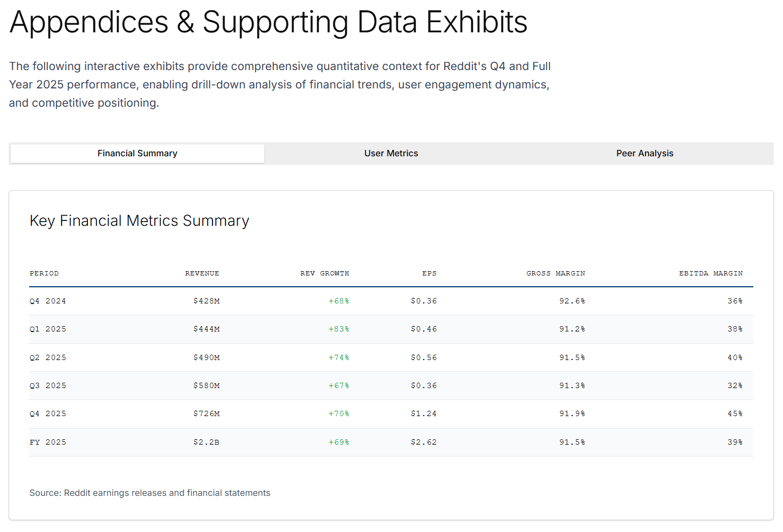This screenshot has height=532, width=783.
Task: Click the $490M revenue cell
Action: pos(207,357)
